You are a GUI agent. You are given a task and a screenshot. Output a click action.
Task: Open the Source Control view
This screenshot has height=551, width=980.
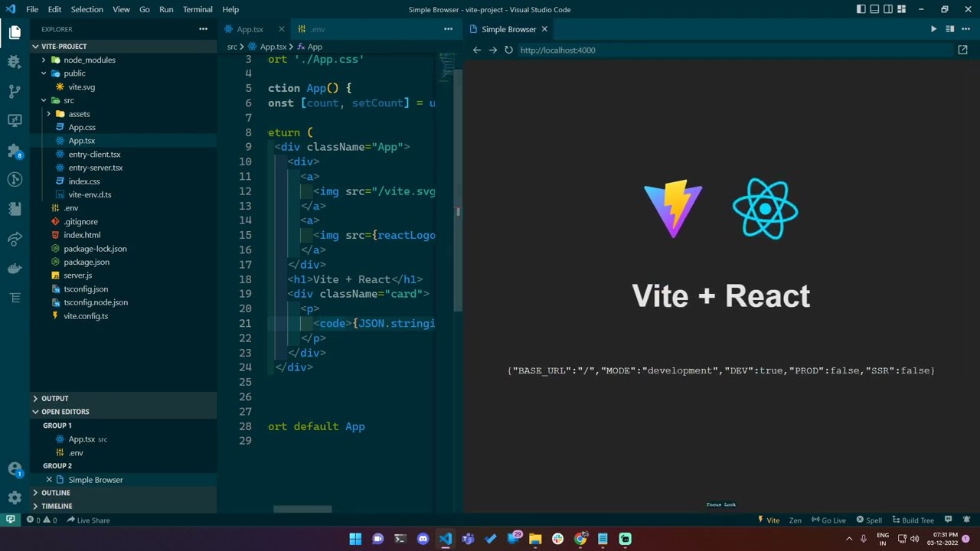15,91
